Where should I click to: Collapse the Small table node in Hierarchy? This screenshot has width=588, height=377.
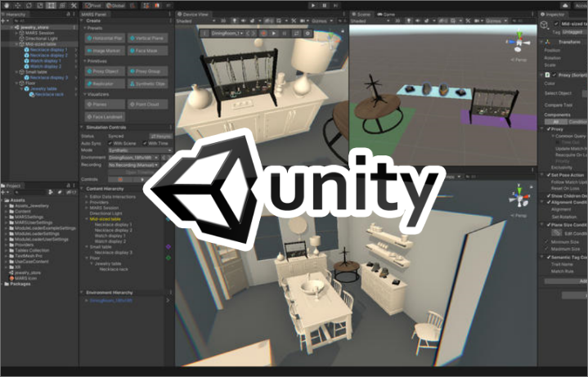click(16, 72)
